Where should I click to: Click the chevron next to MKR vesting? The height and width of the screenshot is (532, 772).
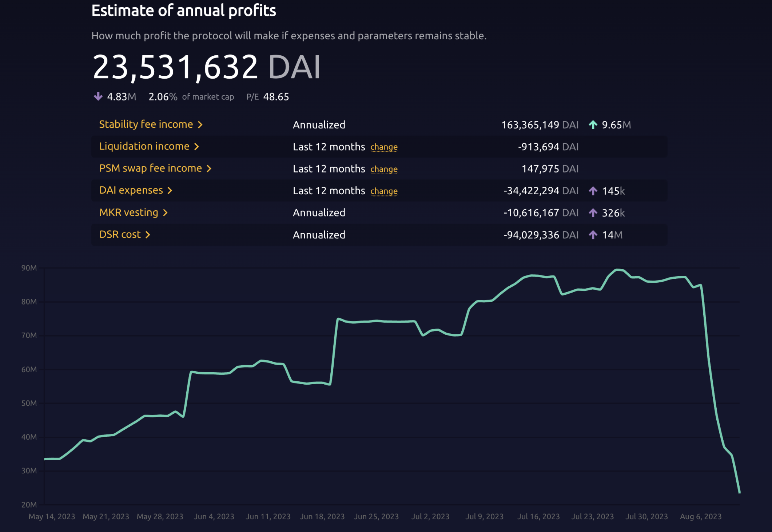click(x=165, y=213)
